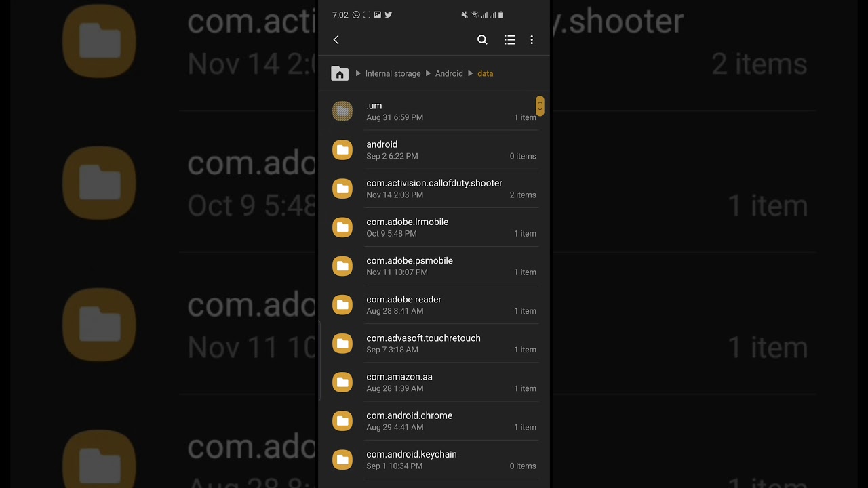Open com.android.chrome folder icon
Screen dimensions: 868x488
point(342,421)
